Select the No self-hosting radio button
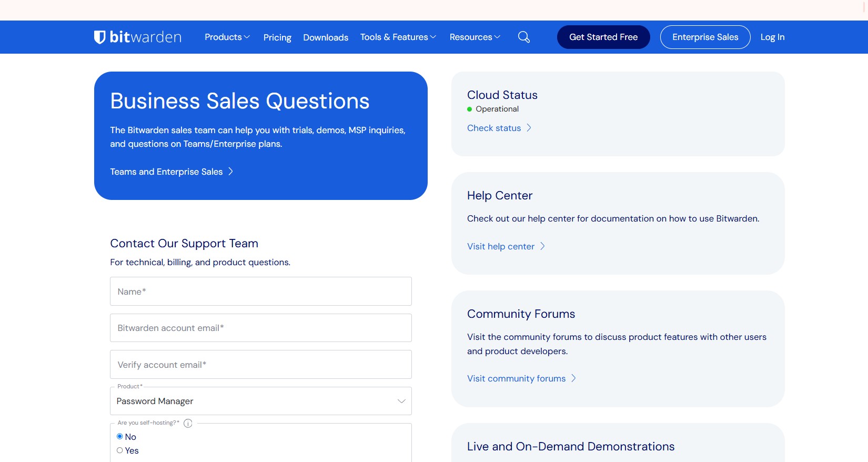This screenshot has width=868, height=462. coord(120,437)
